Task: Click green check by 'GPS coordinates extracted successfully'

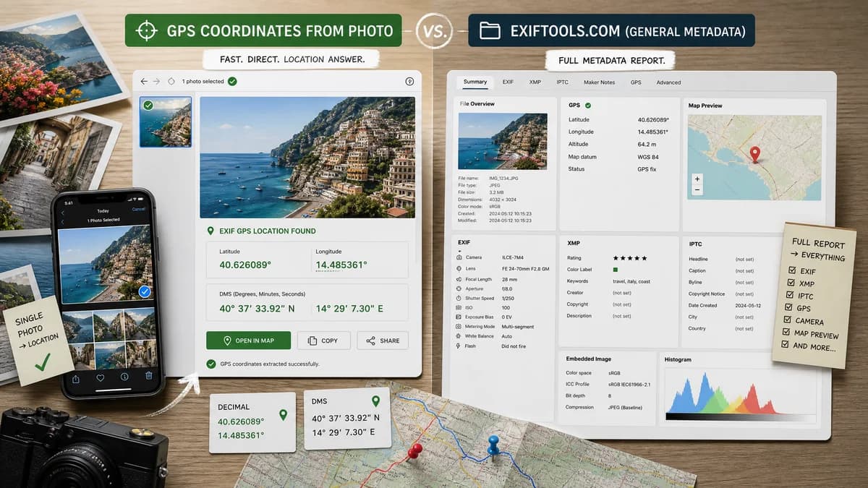Action: point(211,364)
